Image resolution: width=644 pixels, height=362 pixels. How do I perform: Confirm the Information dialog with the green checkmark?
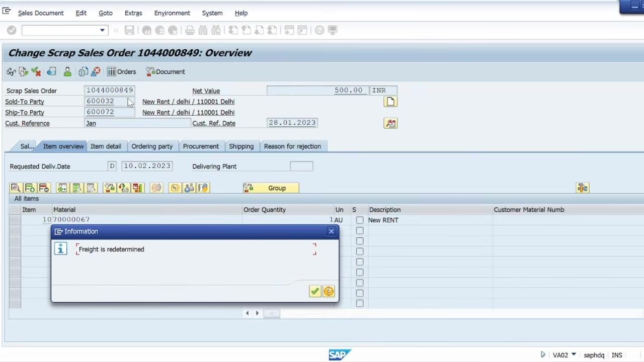click(314, 292)
